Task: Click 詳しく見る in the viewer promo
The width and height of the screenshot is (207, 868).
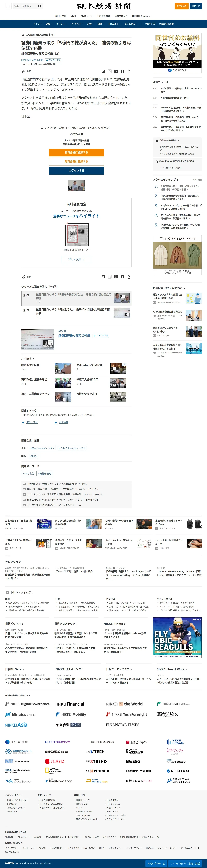Action: [x=76, y=259]
